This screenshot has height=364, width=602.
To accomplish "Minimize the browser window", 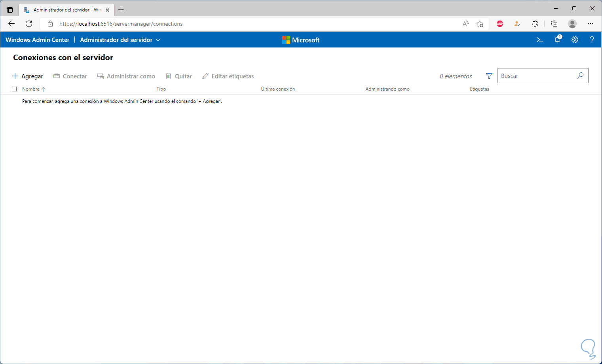I will tap(556, 8).
